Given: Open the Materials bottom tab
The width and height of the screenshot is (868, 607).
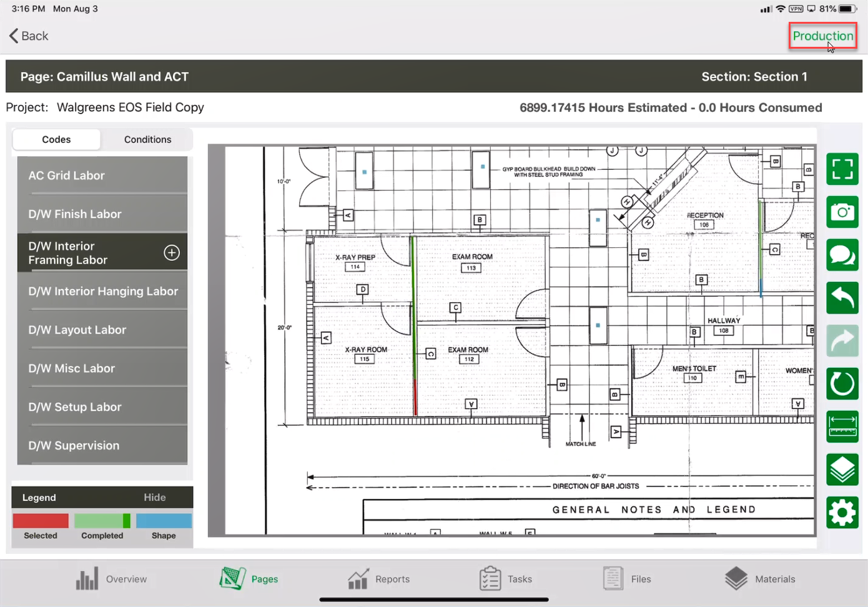Looking at the screenshot, I should coord(760,579).
